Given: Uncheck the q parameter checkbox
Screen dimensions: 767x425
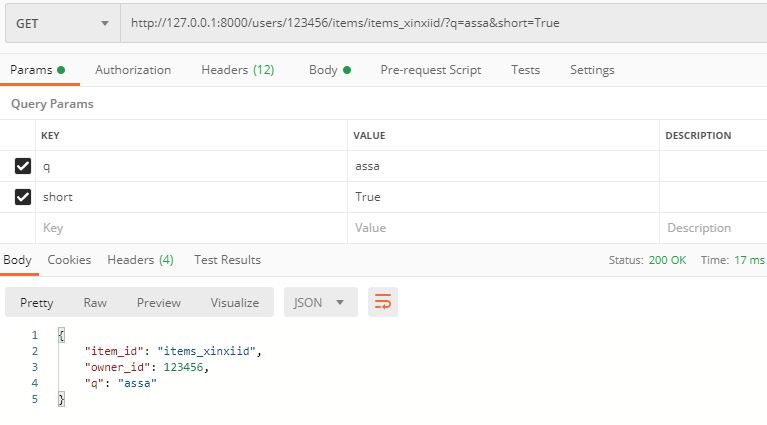Looking at the screenshot, I should tap(23, 166).
